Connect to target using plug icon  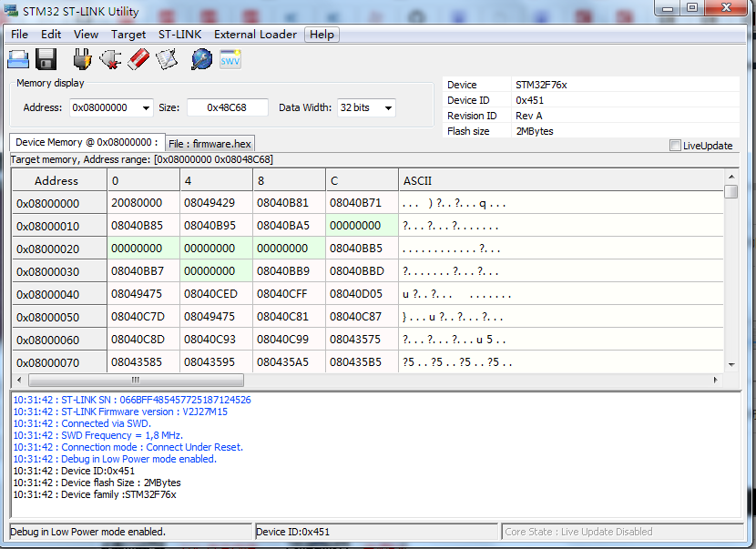pos(83,60)
